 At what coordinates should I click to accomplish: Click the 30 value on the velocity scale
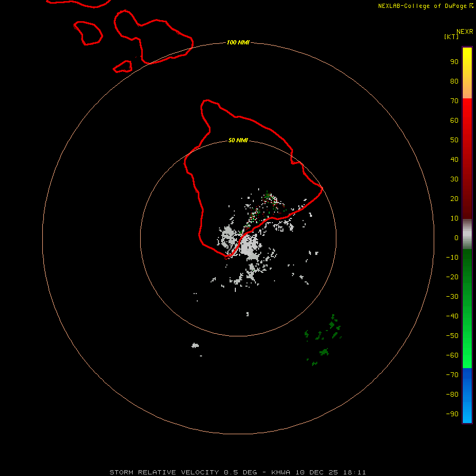pos(454,179)
